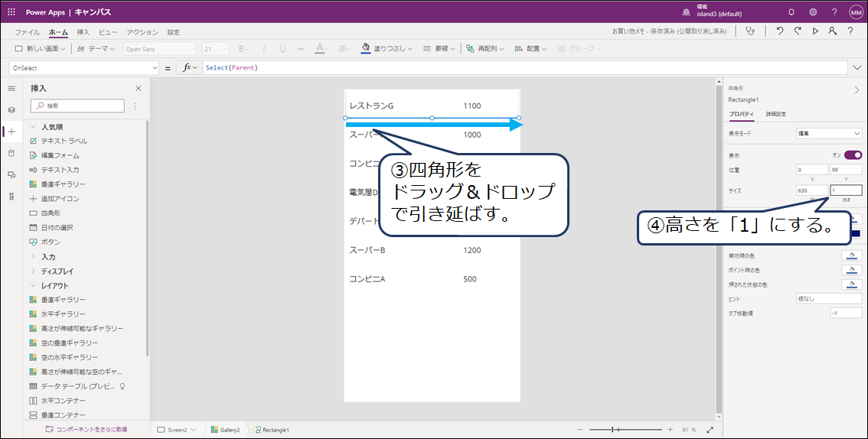The width and height of the screenshot is (868, 439).
Task: Open the 塗りつぶし fill color dropdown
Action: click(x=387, y=49)
